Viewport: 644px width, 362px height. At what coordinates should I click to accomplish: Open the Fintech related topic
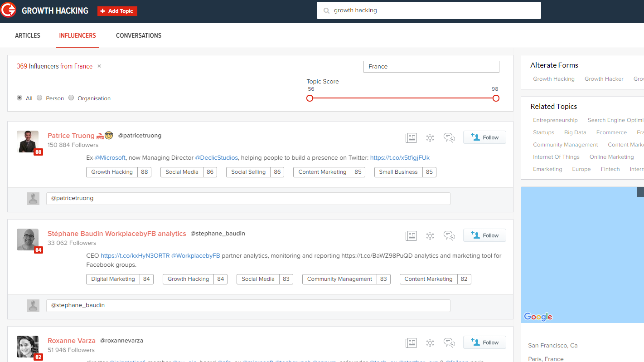click(x=610, y=169)
